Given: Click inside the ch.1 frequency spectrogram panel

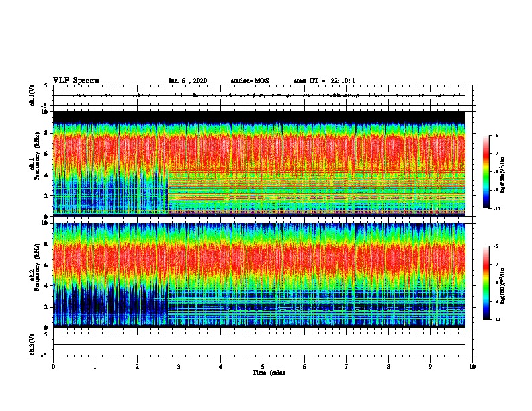Looking at the screenshot, I should (259, 164).
